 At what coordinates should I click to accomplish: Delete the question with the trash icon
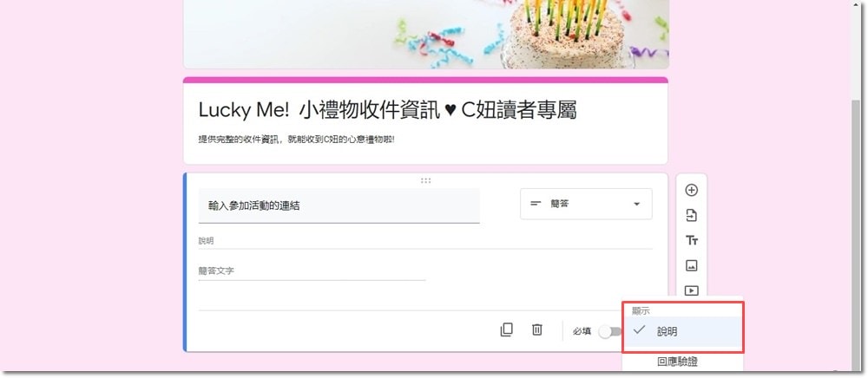537,330
